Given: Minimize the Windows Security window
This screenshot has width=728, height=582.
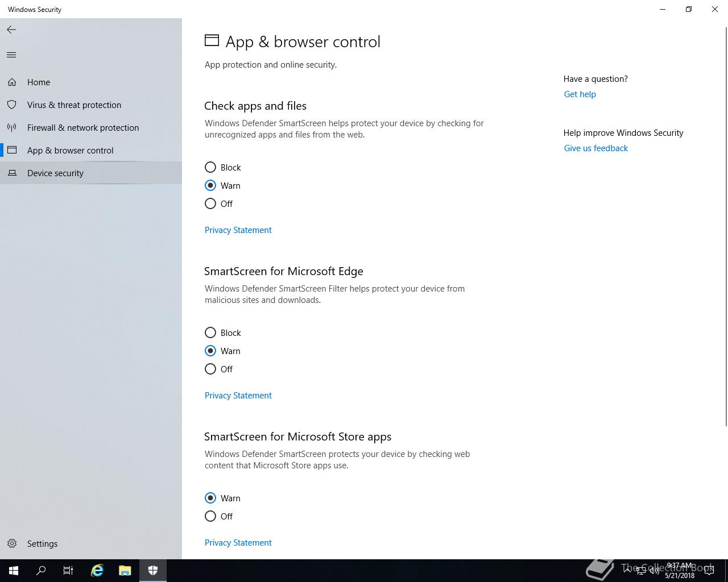Looking at the screenshot, I should [x=663, y=9].
